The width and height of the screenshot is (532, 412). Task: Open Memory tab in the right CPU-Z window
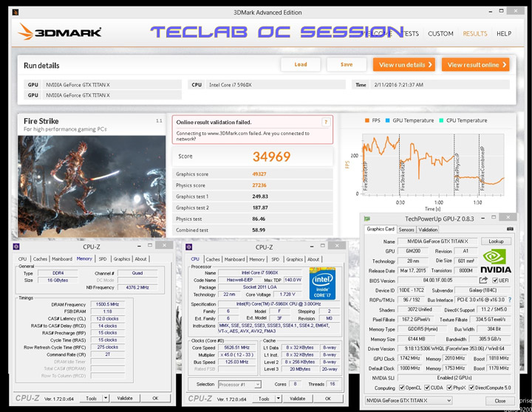[x=257, y=259]
